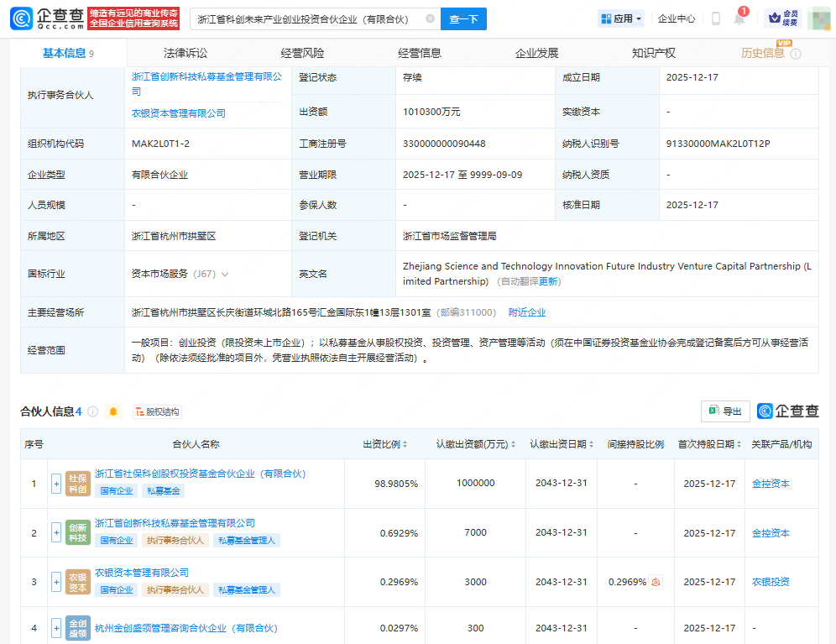The height and width of the screenshot is (644, 836).
Task: Open the 知识产权 tab
Action: click(x=653, y=53)
